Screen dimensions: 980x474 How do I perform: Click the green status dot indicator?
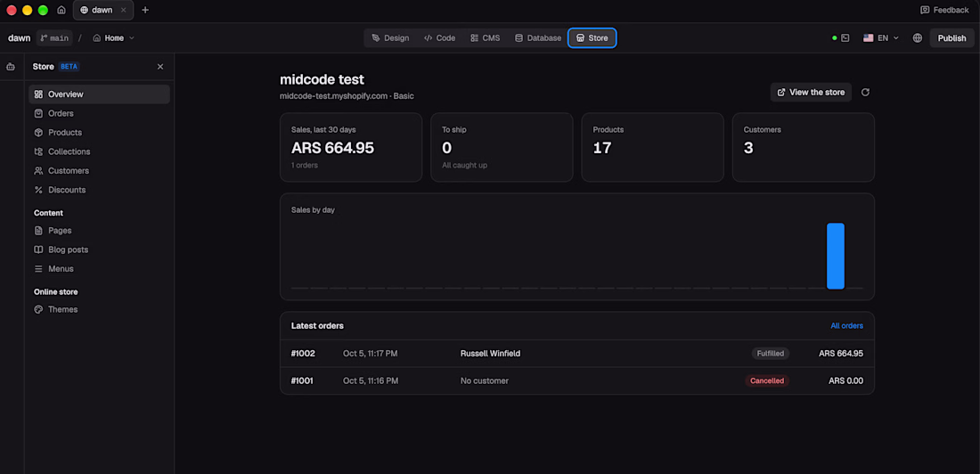point(835,38)
